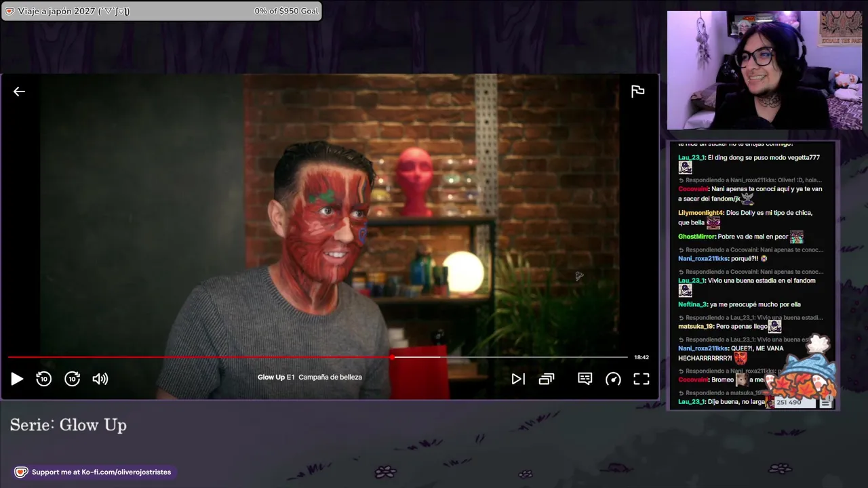The image size is (868, 488).
Task: Click the emote after GhostMirror's message
Action: tap(797, 237)
